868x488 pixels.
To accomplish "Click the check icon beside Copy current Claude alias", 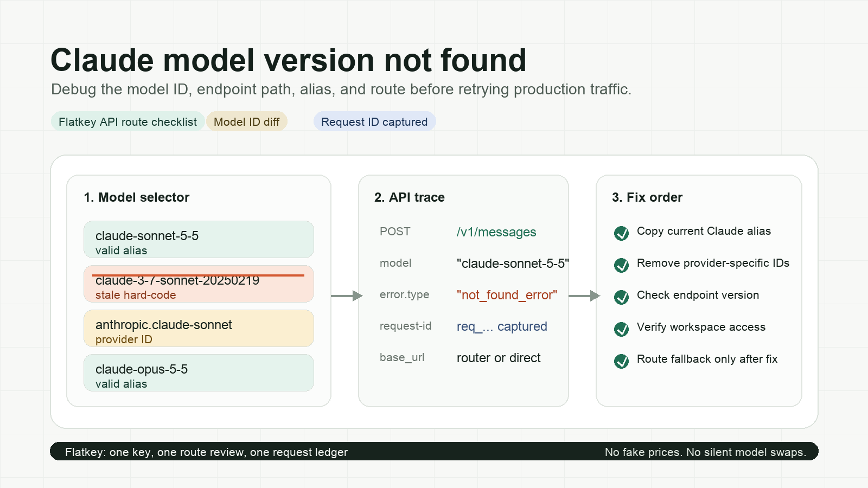I will [x=621, y=233].
